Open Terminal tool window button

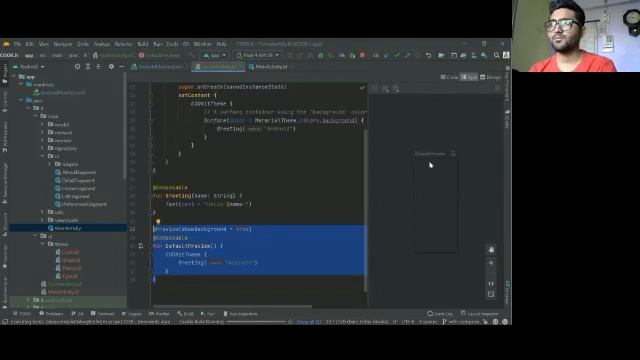(102, 313)
